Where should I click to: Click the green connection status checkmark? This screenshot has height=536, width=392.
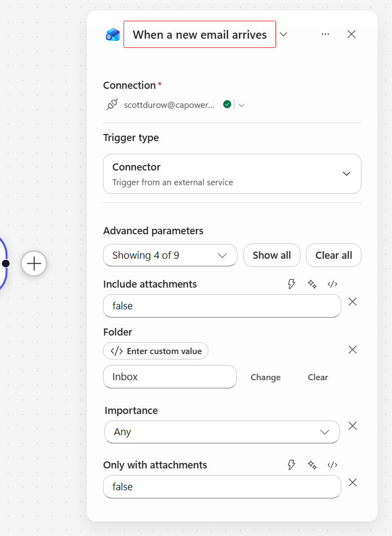pos(227,104)
